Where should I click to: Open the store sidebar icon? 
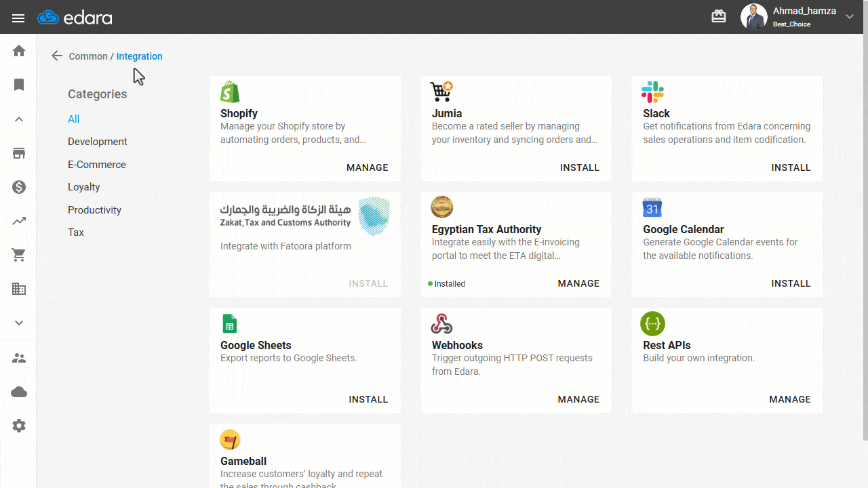[x=19, y=153]
